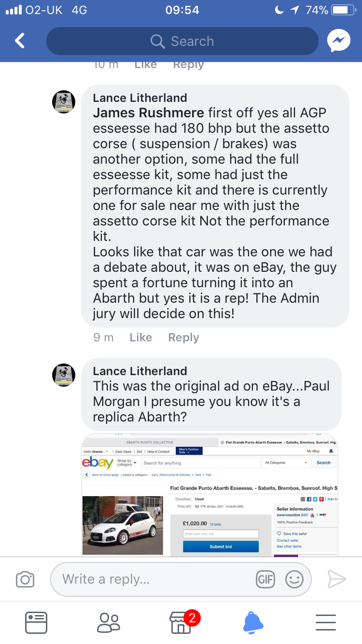Open Marketplace tab with badge
The height and width of the screenshot is (644, 362).
(181, 623)
